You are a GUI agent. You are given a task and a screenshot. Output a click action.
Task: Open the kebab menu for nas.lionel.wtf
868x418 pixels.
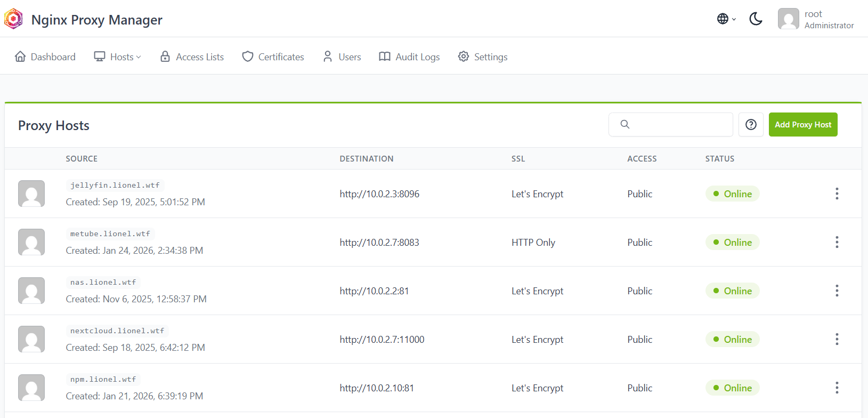(837, 291)
